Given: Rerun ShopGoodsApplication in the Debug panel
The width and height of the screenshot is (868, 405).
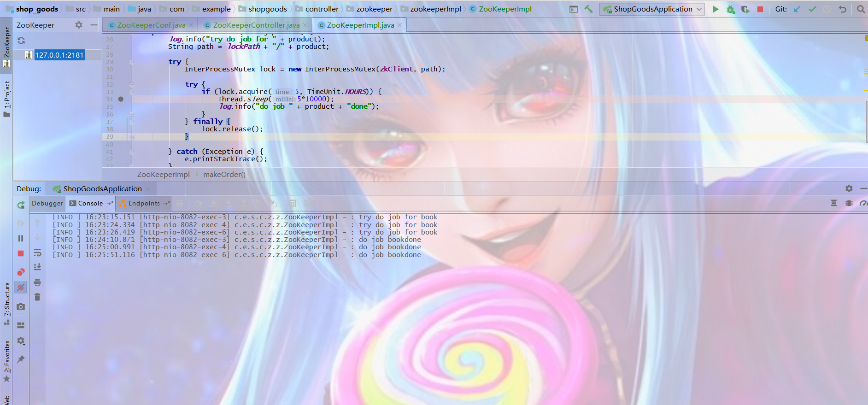Looking at the screenshot, I should [x=21, y=205].
